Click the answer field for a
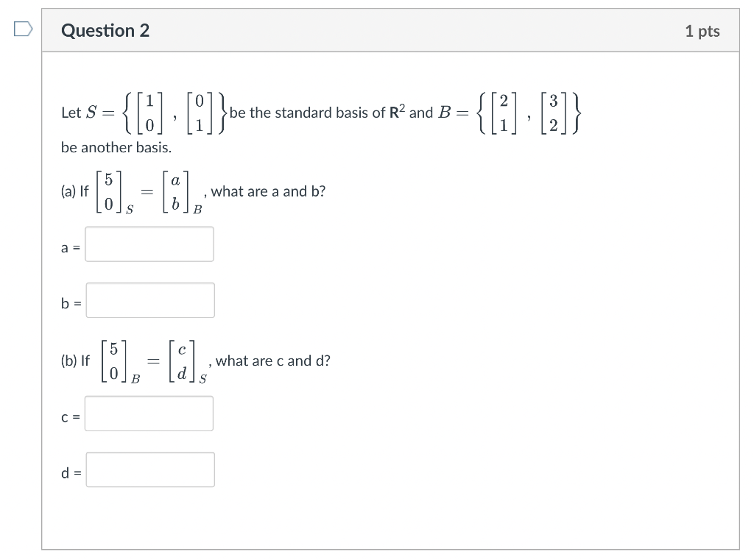This screenshot has width=754, height=560. (149, 244)
